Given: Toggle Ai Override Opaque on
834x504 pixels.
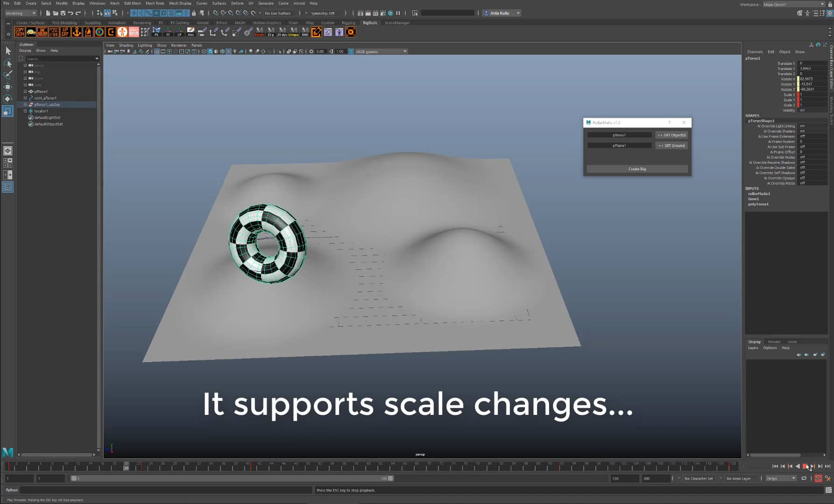Looking at the screenshot, I should pos(802,178).
